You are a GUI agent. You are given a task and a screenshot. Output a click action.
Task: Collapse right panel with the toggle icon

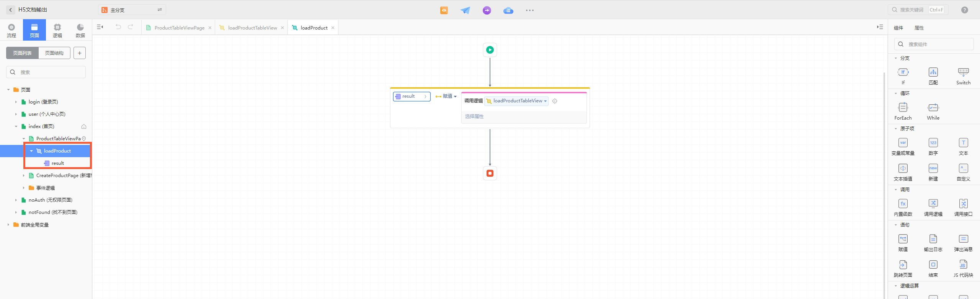[880, 27]
